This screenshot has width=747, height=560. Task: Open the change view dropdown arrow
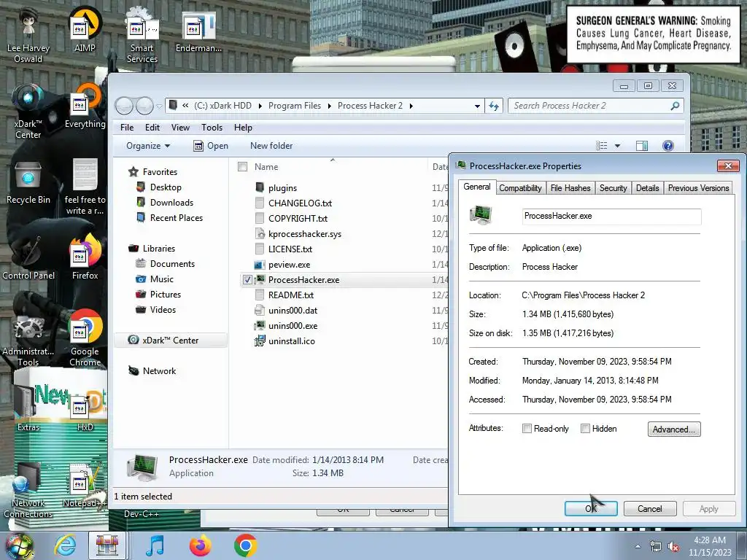pyautogui.click(x=617, y=146)
